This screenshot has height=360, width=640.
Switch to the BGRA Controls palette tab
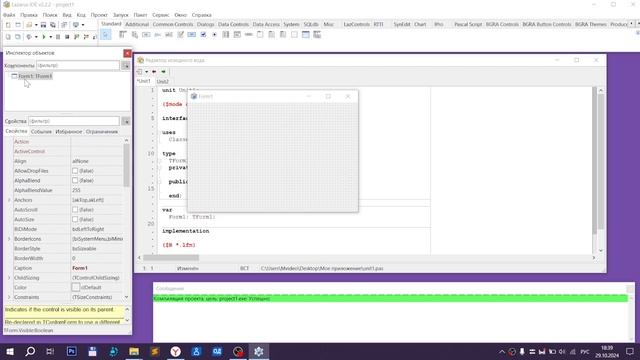click(x=502, y=24)
